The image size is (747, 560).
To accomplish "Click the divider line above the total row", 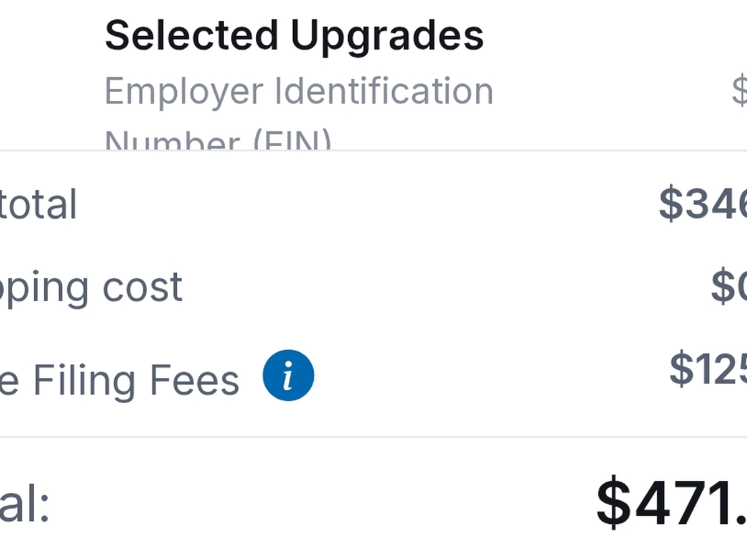I will coord(374,437).
